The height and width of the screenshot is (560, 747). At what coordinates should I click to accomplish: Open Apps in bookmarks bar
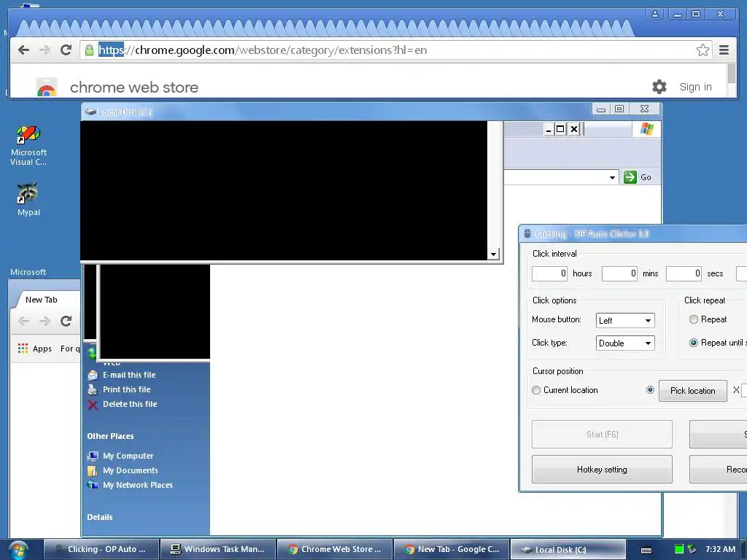35,349
